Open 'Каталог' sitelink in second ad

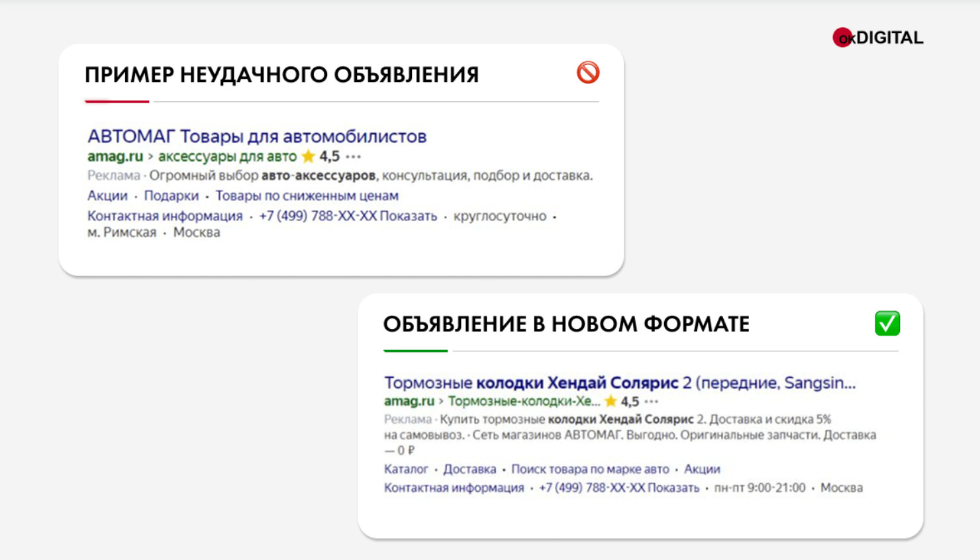tap(406, 469)
